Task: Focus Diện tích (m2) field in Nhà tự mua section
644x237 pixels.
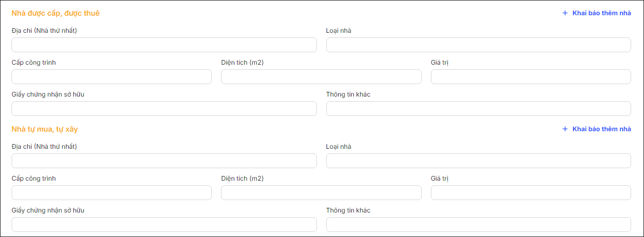Action: click(x=321, y=193)
